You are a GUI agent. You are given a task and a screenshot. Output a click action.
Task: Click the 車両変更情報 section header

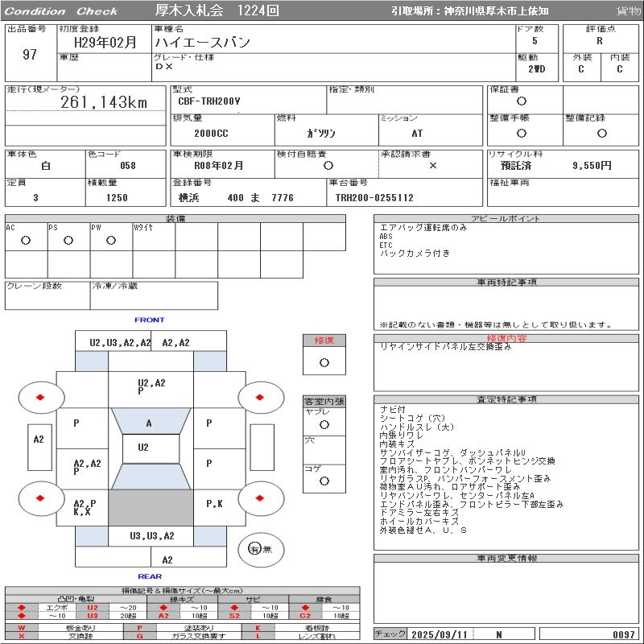(x=506, y=558)
